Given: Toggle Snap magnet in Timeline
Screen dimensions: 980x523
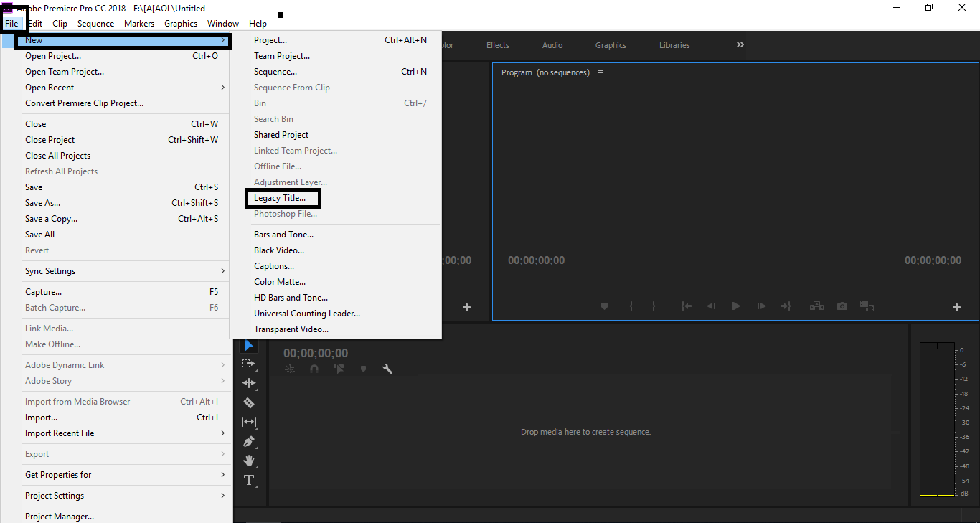Looking at the screenshot, I should pos(314,369).
